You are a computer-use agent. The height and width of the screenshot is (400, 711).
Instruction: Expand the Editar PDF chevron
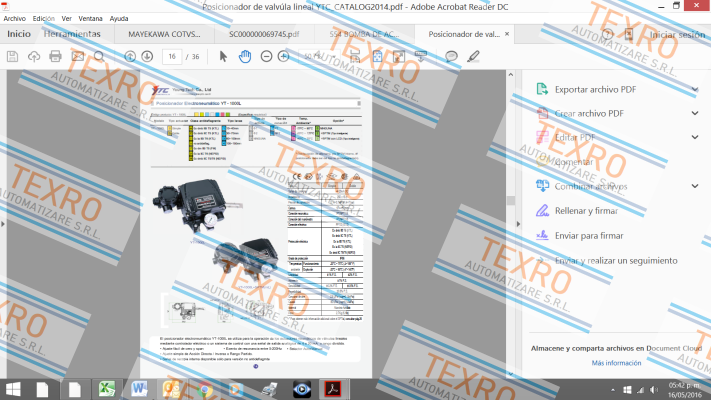(x=695, y=137)
